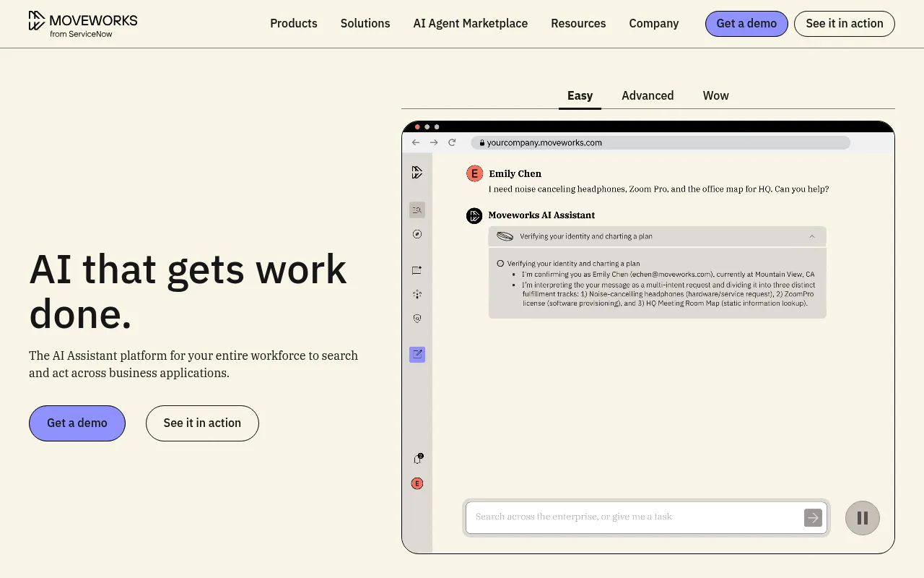
Task: Click the Moveworks logo in demo sidebar
Action: click(417, 173)
